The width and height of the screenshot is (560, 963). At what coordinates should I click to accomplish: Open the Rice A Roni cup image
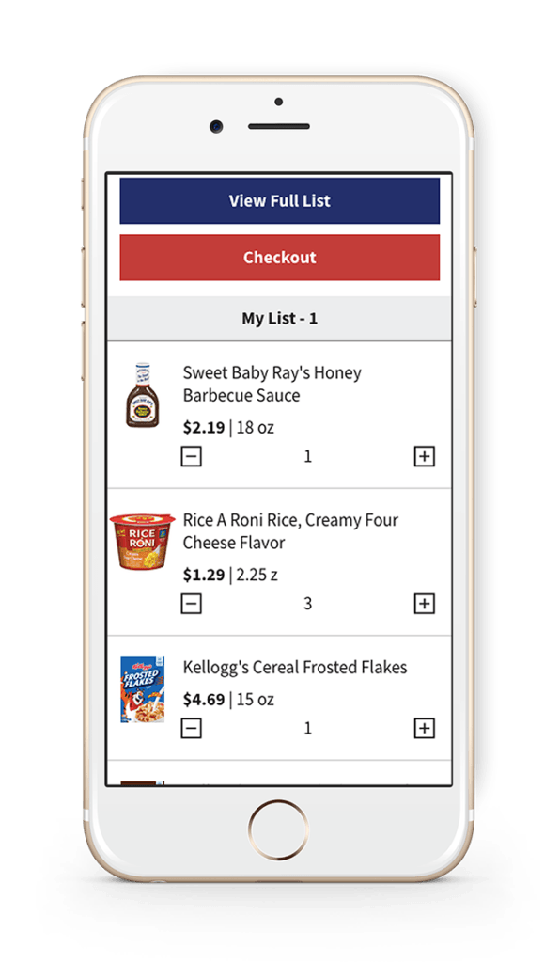point(142,542)
